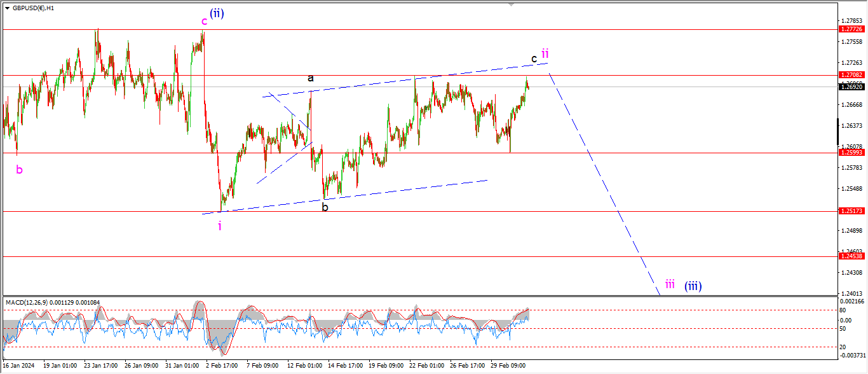Screen dimensions: 868x374
Task: Select the pink iii wave label
Action: 670,284
